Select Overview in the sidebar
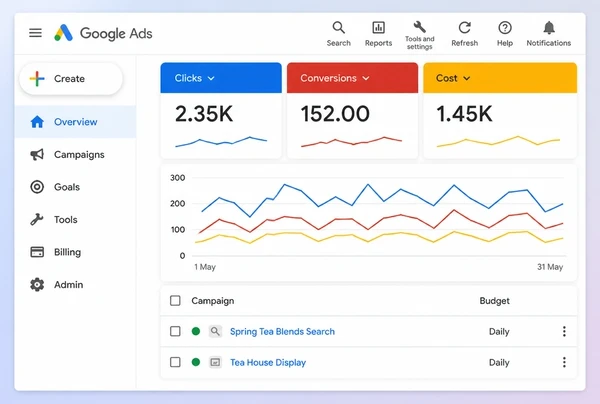Image resolution: width=600 pixels, height=404 pixels. 75,122
